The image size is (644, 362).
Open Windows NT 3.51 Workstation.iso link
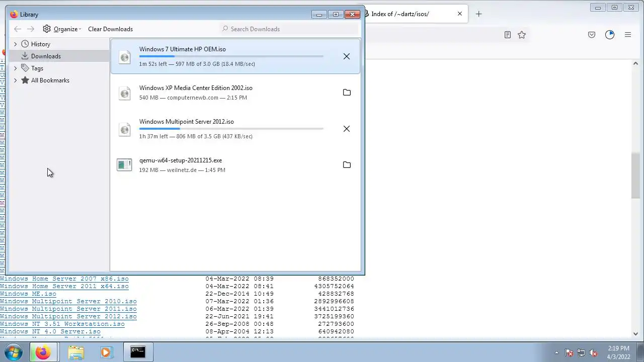pos(62,324)
